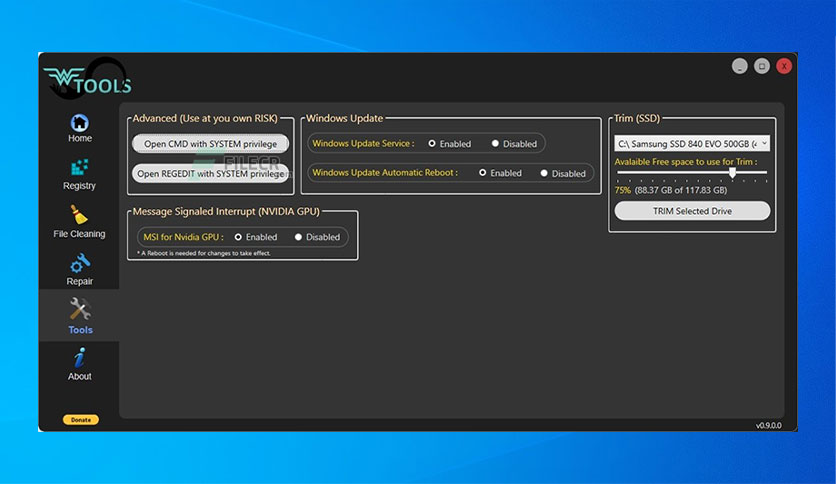This screenshot has width=836, height=484.
Task: Click TRIM Selected Drive button
Action: pyautogui.click(x=692, y=211)
